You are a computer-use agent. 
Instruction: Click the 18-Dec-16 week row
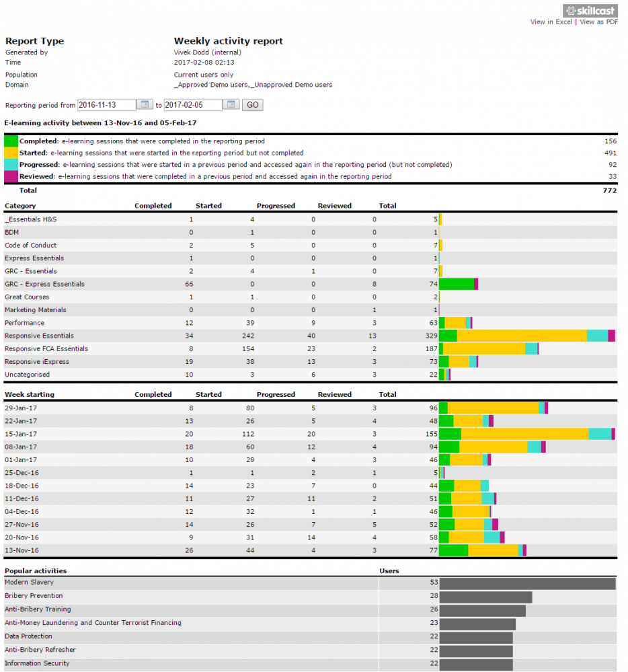pyautogui.click(x=311, y=486)
